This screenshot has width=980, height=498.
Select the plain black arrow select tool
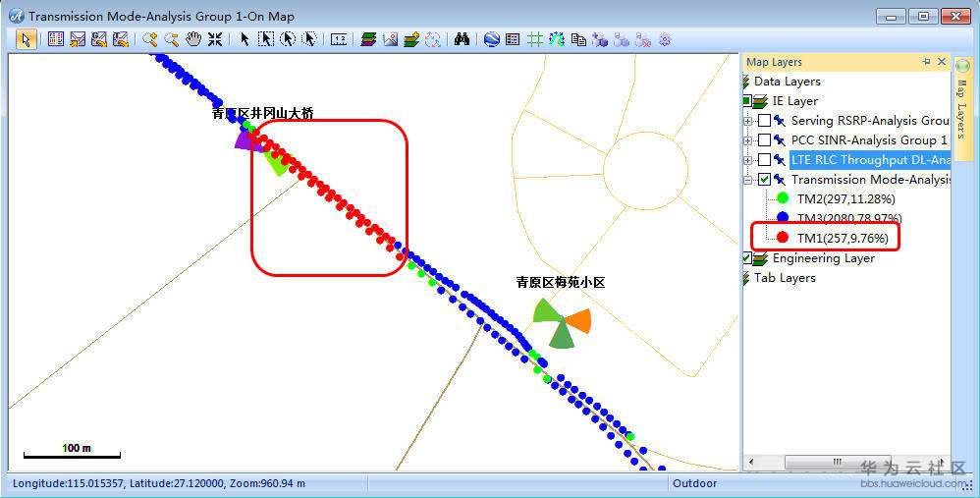click(245, 39)
